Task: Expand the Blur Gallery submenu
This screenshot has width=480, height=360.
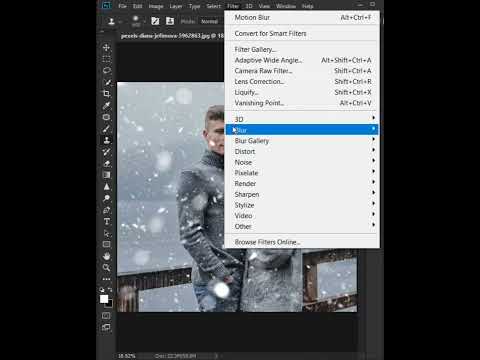Action: pos(302,141)
